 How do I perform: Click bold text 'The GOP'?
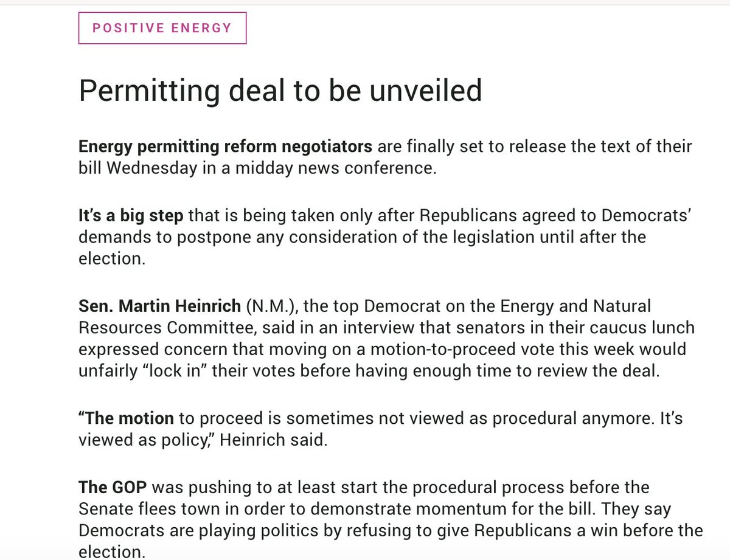[x=114, y=487]
